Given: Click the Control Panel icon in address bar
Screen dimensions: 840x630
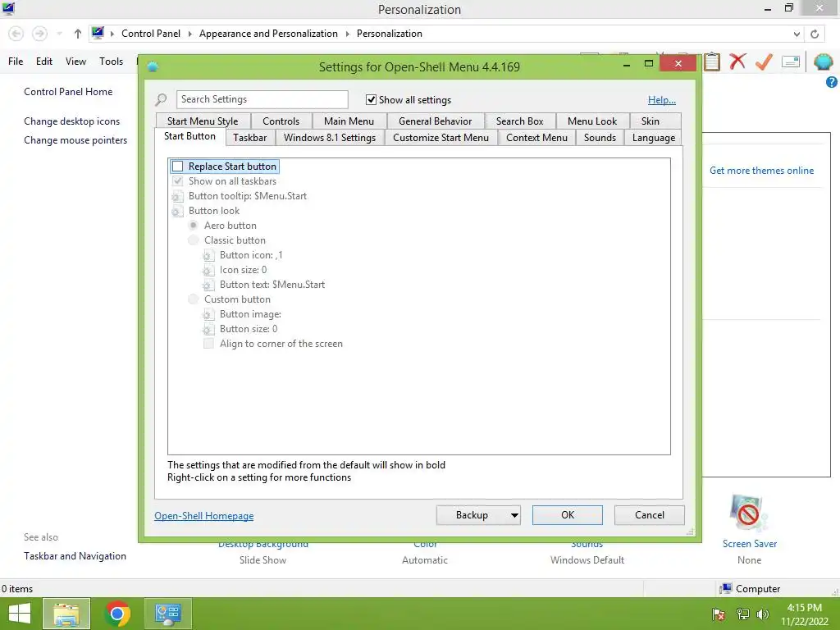Looking at the screenshot, I should (x=98, y=33).
